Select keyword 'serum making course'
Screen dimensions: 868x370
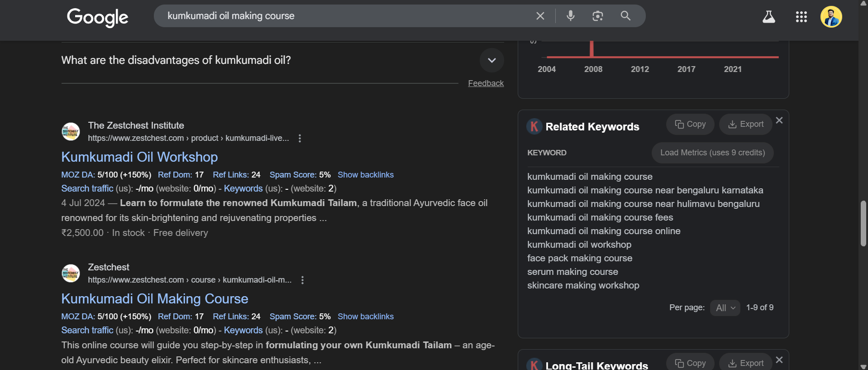[x=572, y=272]
